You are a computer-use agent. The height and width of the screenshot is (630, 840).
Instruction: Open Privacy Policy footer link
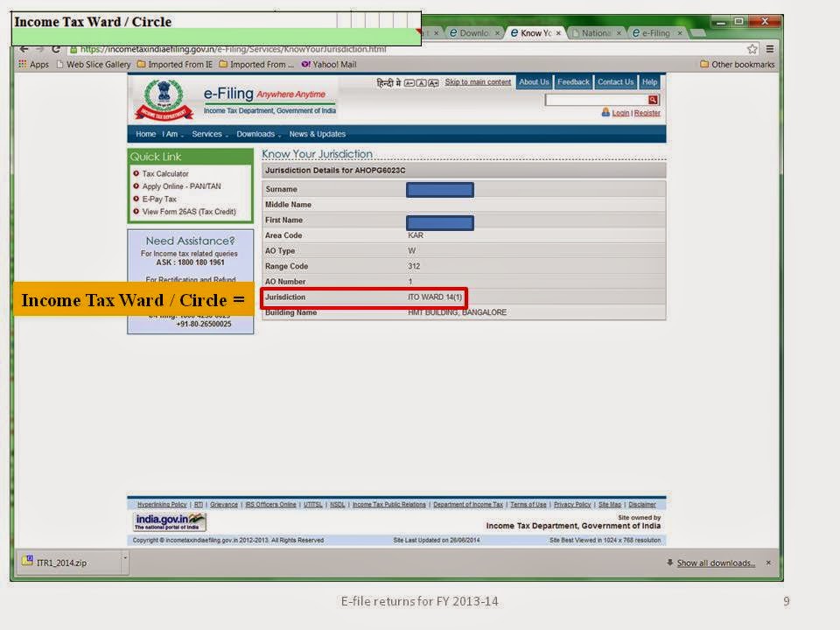pyautogui.click(x=571, y=505)
